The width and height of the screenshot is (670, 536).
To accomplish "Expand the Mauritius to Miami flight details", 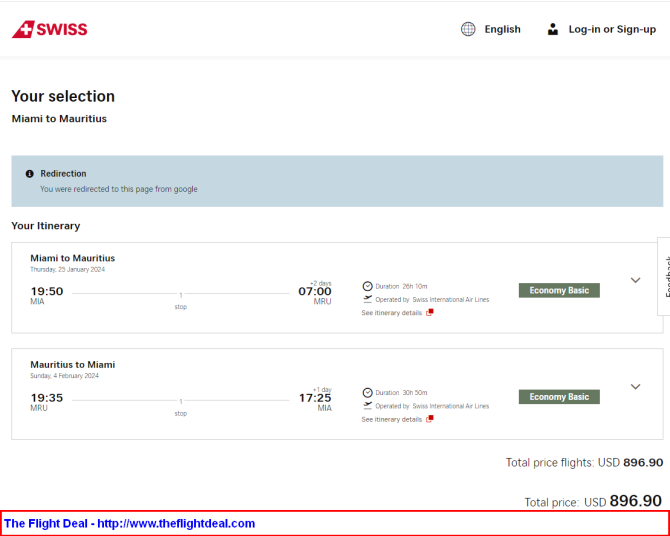I will click(x=635, y=387).
